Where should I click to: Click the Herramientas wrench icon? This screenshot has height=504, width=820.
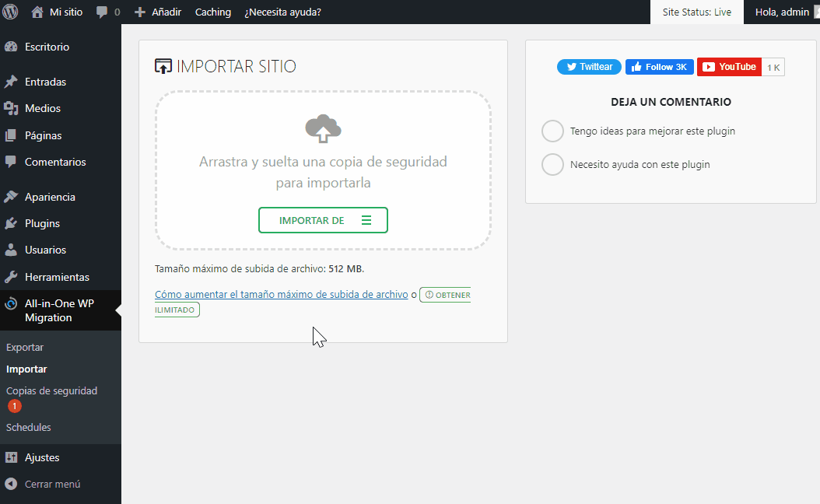(x=11, y=277)
